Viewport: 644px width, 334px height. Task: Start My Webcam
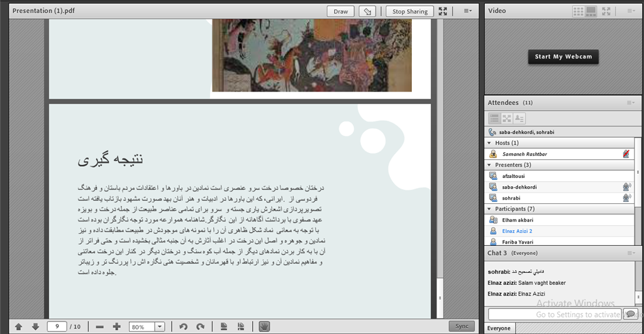563,57
